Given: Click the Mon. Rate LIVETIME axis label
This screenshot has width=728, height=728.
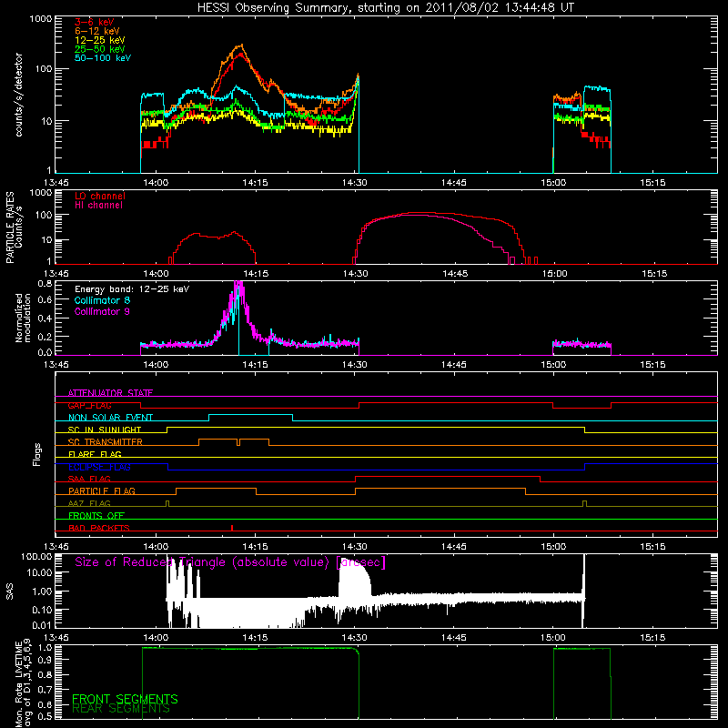Looking at the screenshot, I should point(24,682).
